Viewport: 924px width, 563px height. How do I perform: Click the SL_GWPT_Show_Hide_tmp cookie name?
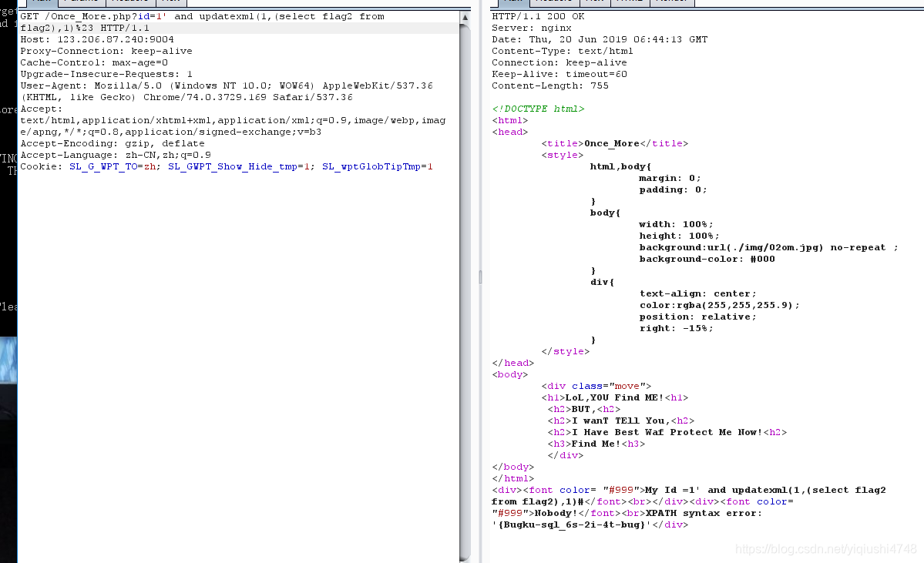click(233, 166)
